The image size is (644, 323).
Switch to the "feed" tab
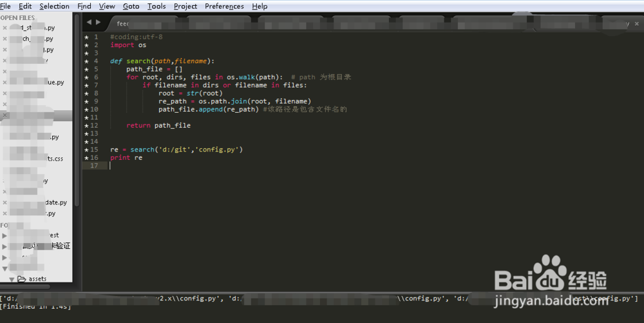pyautogui.click(x=144, y=24)
